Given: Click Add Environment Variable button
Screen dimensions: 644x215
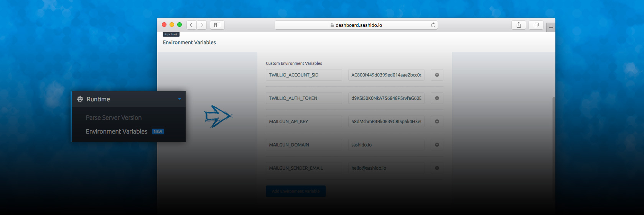Looking at the screenshot, I should click(295, 191).
